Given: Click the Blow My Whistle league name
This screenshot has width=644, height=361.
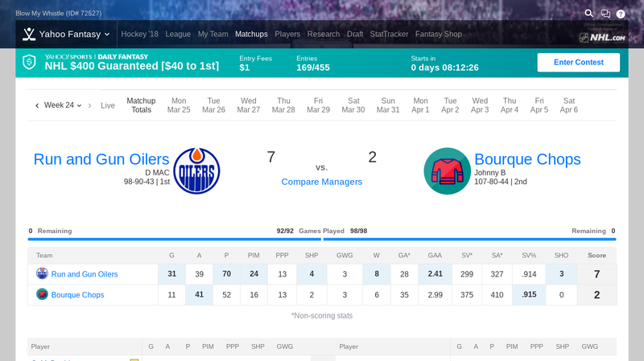Looking at the screenshot, I should click(58, 13).
